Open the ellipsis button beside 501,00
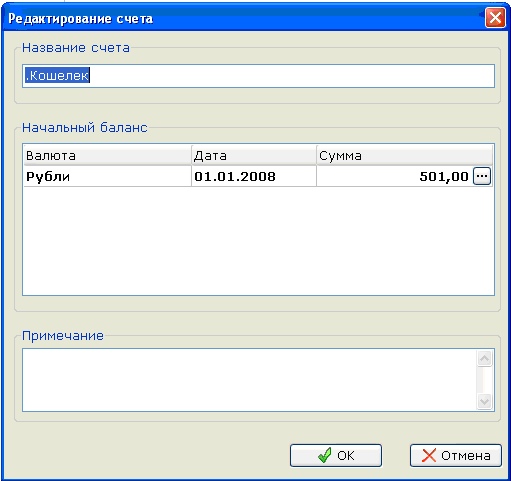The height and width of the screenshot is (481, 511). [482, 176]
